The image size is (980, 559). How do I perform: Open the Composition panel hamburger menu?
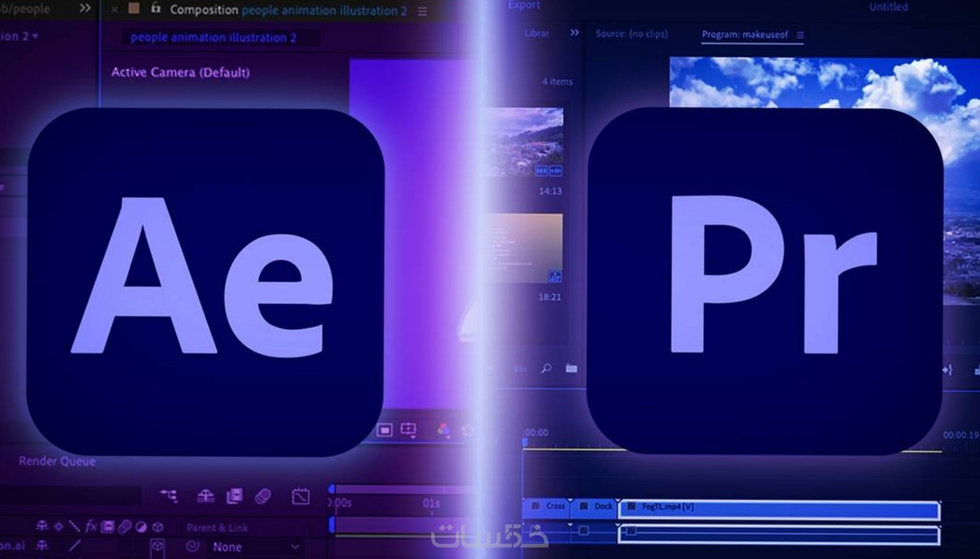(423, 12)
